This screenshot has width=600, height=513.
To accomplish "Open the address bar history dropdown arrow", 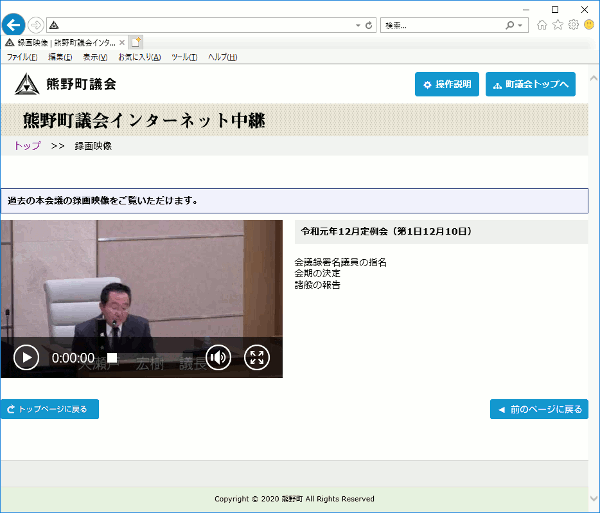I will (358, 25).
